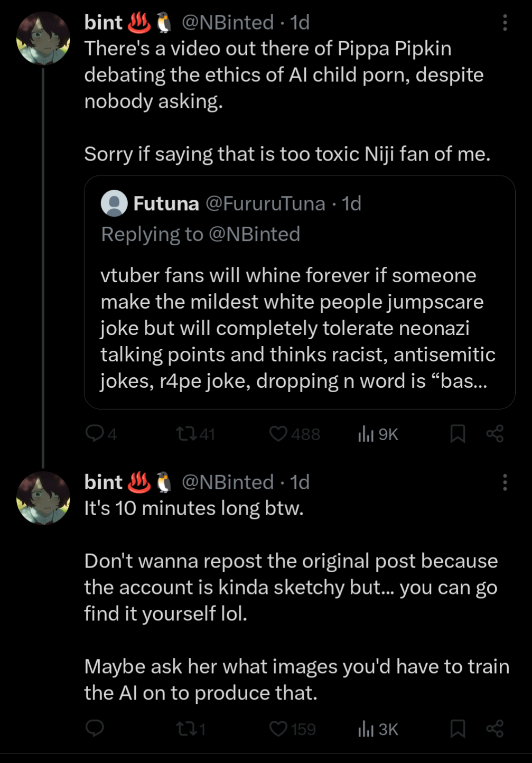Open bint's avatar on second tweet
This screenshot has width=532, height=763.
[43, 498]
